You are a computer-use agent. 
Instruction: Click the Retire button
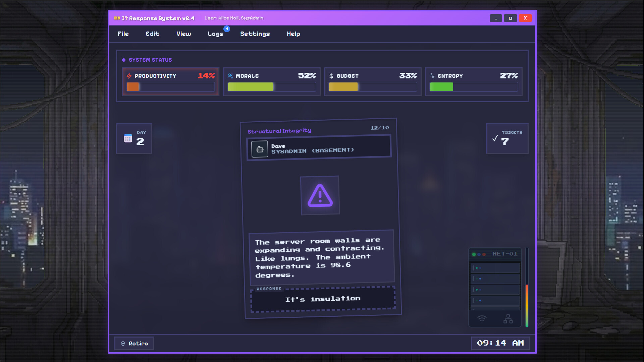click(x=134, y=343)
